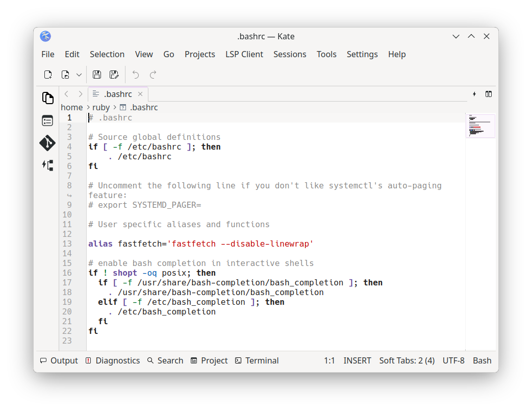Click the ruby folder in breadcrumb

coord(101,107)
